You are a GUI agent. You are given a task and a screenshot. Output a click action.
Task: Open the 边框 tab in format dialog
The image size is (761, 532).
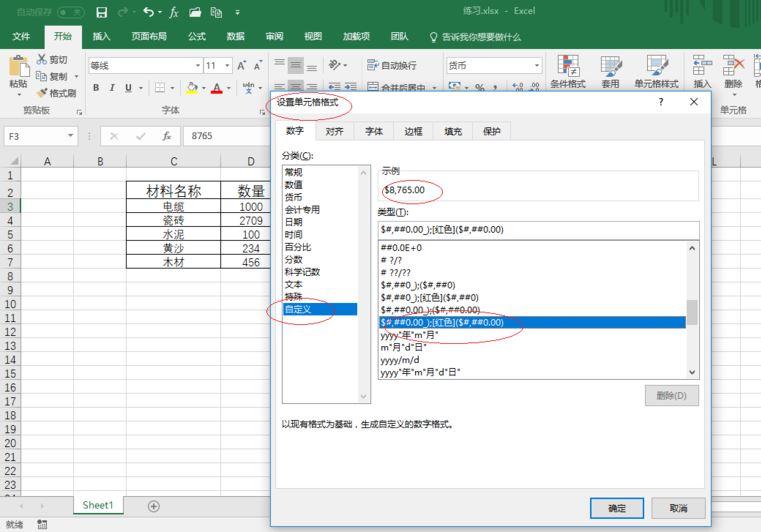coord(414,131)
